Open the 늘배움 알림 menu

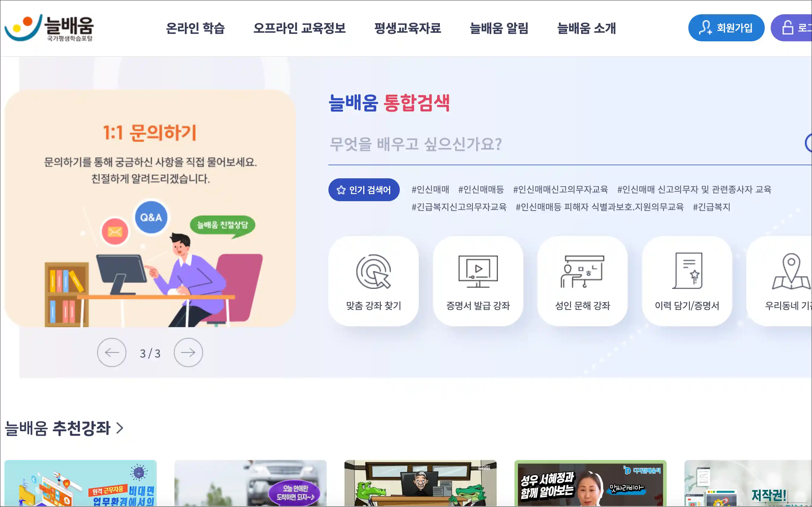tap(499, 28)
